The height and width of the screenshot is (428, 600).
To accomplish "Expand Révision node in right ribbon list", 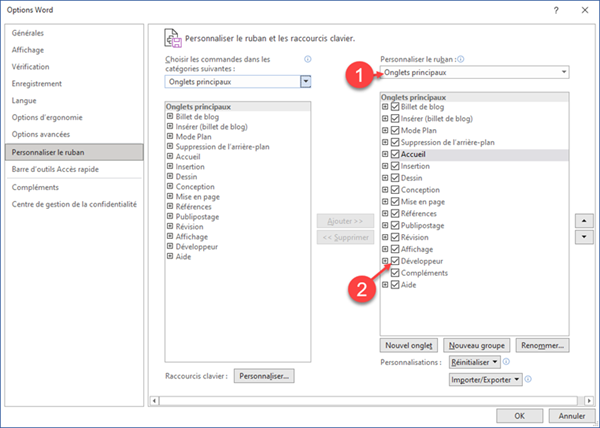I will click(385, 237).
